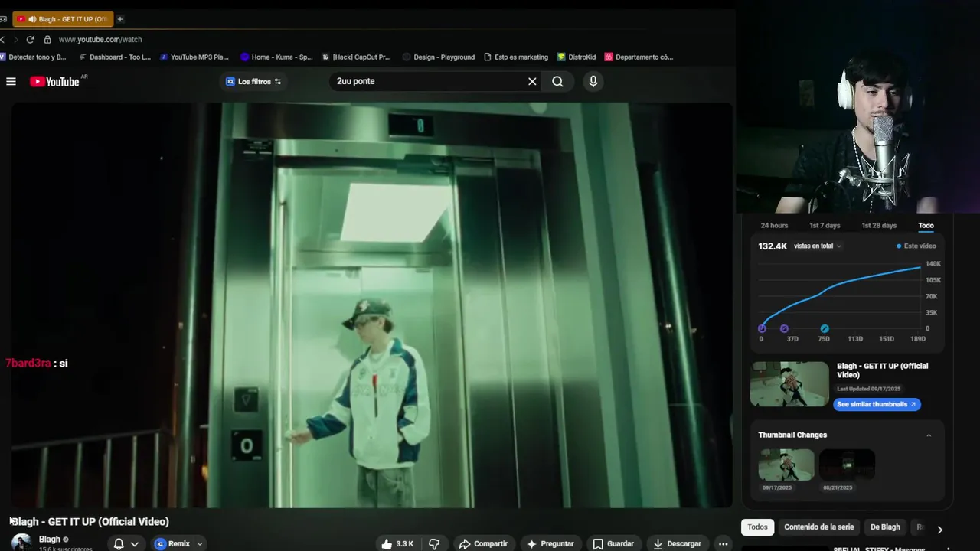This screenshot has height=551, width=980.
Task: Go back with the browser back arrow
Action: tap(3, 39)
